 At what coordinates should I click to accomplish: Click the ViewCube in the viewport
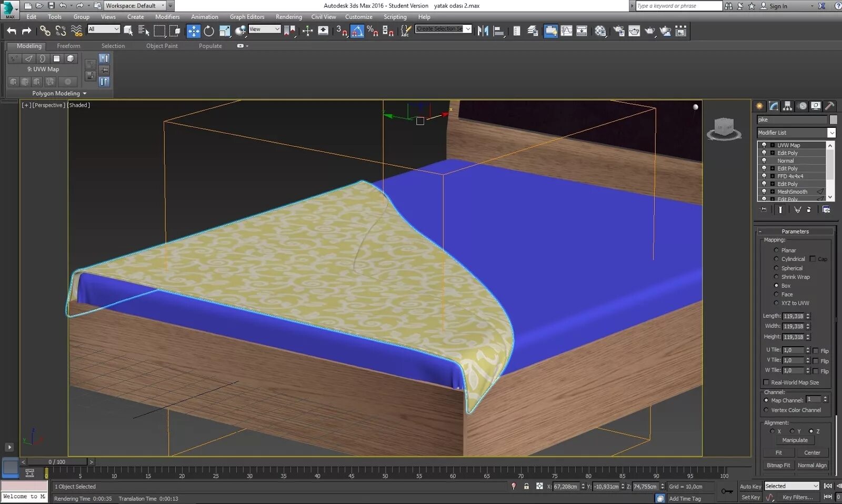[724, 128]
